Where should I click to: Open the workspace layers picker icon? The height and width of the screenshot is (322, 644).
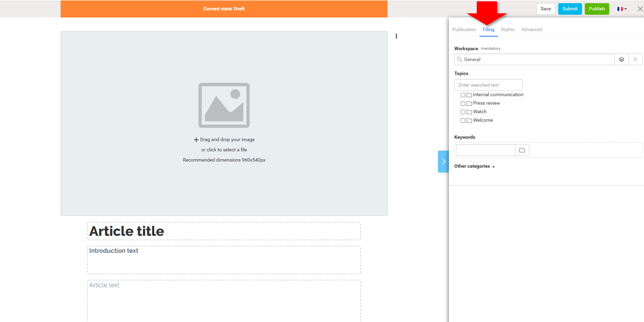(621, 59)
